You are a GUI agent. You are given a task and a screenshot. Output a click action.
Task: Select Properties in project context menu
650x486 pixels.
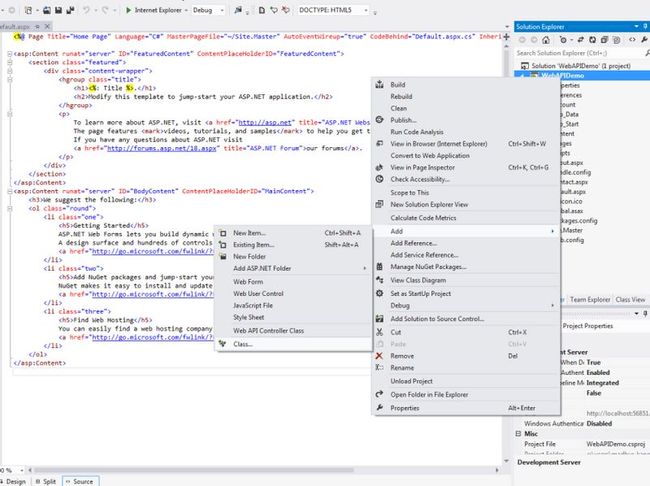(x=467, y=408)
